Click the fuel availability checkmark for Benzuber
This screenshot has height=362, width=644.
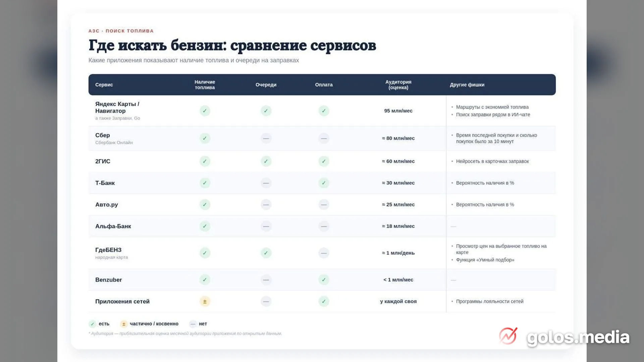pyautogui.click(x=205, y=280)
